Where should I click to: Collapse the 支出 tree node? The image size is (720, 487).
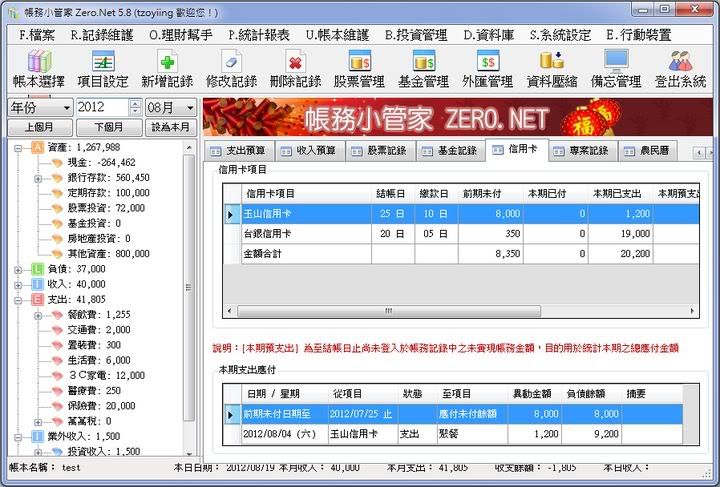(18, 301)
